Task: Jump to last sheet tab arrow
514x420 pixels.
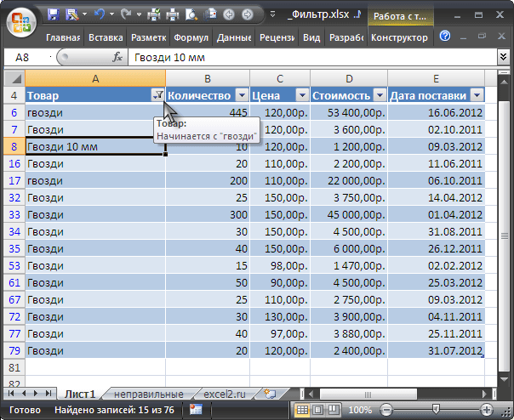Action: point(49,393)
